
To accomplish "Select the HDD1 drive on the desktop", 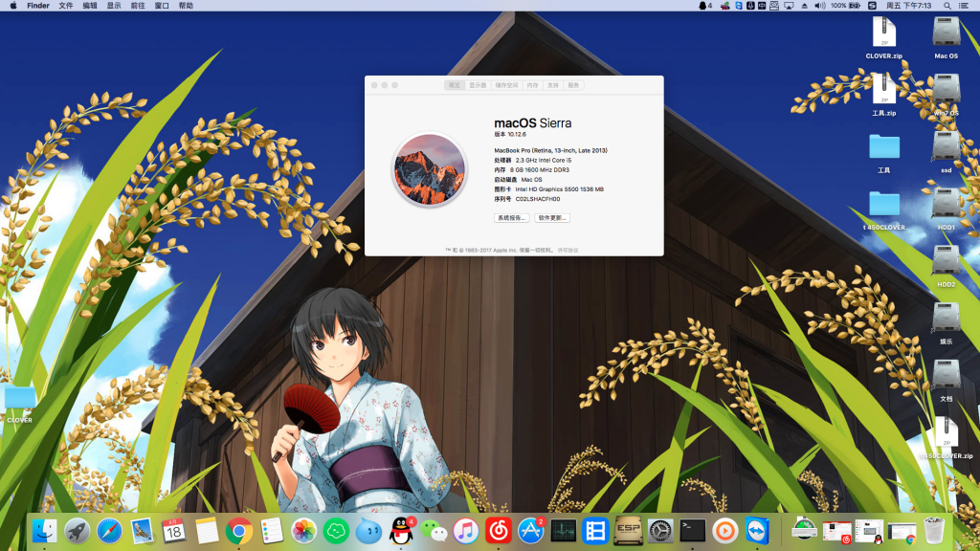I will point(946,209).
